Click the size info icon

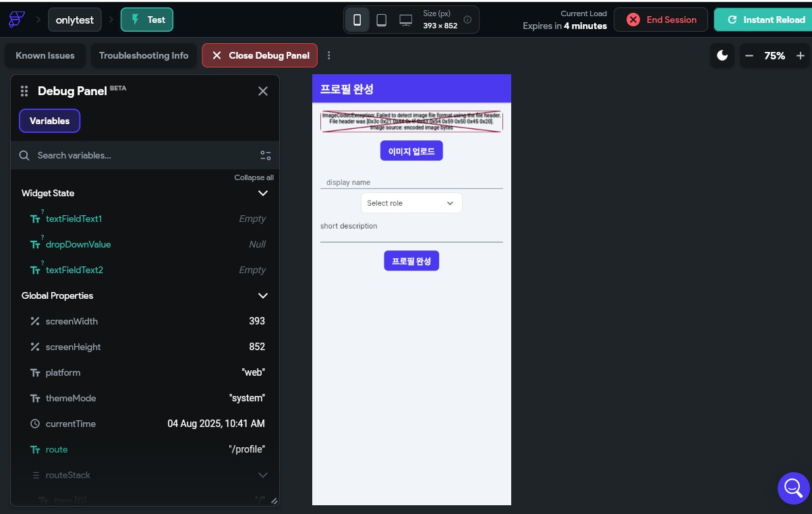point(467,20)
